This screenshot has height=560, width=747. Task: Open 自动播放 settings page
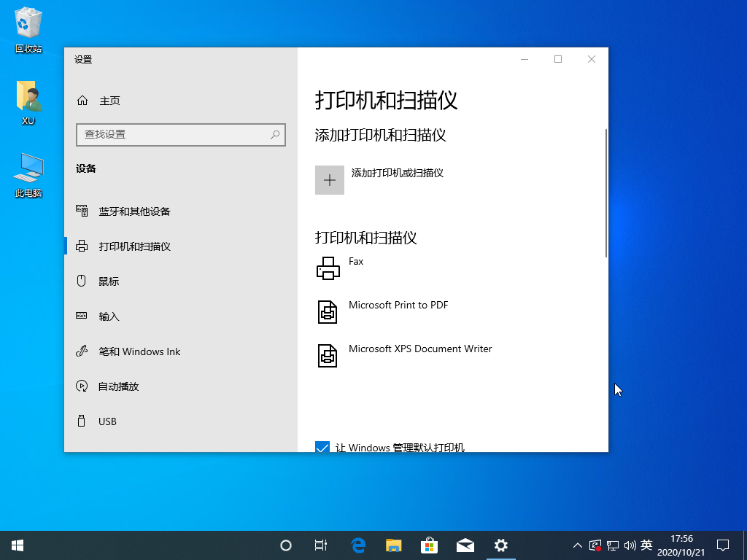click(118, 386)
